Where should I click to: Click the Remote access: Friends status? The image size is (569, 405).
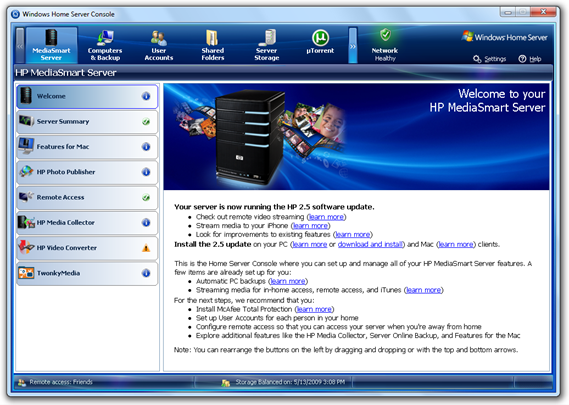61,382
